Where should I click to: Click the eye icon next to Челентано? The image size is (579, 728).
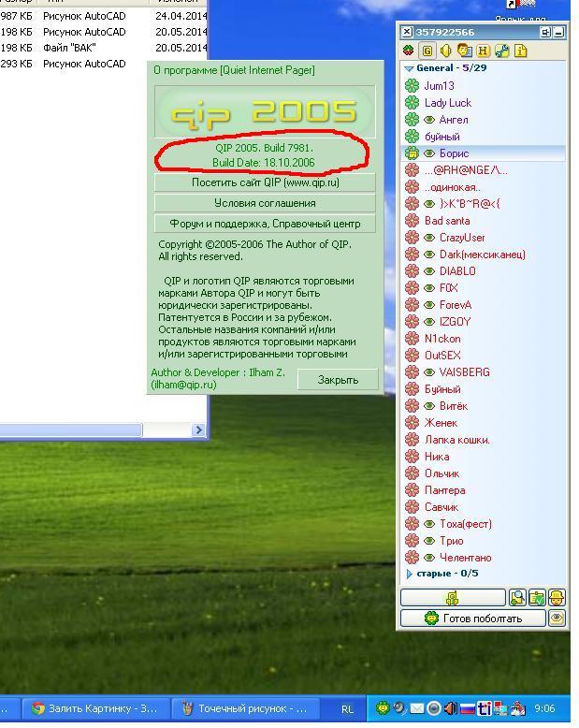coord(429,558)
